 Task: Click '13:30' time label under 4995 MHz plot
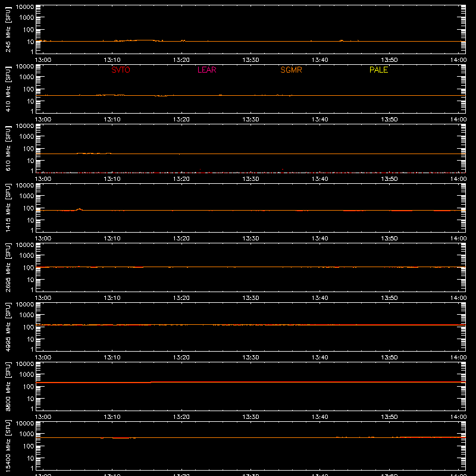250,358
